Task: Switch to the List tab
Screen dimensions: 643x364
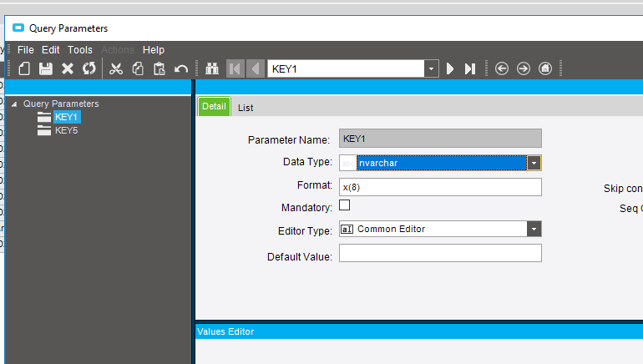Action: [246, 108]
